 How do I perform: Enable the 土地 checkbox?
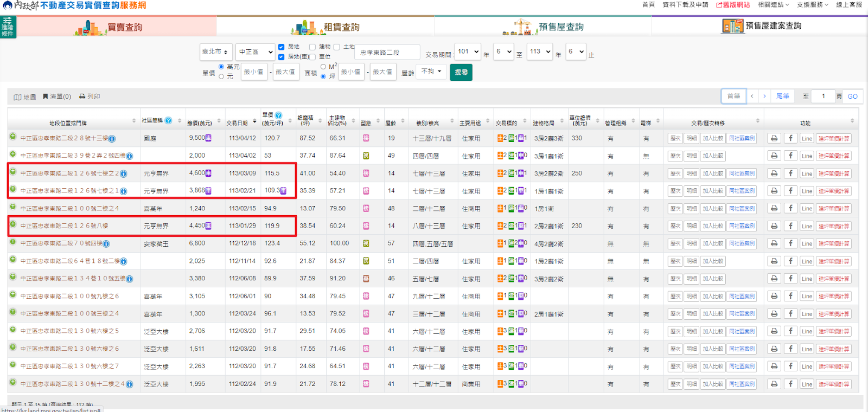pyautogui.click(x=336, y=47)
